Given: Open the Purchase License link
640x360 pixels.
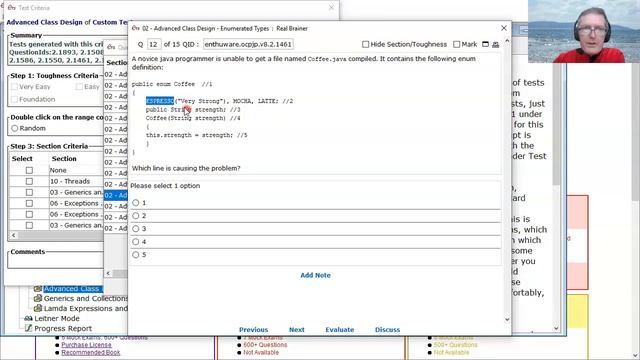Looking at the screenshot, I should (86, 345).
